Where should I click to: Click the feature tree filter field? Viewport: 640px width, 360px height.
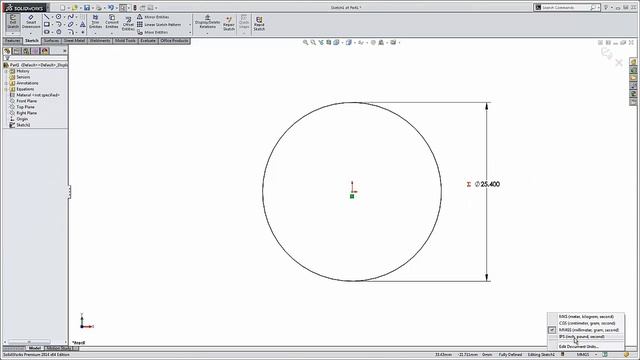point(37,58)
